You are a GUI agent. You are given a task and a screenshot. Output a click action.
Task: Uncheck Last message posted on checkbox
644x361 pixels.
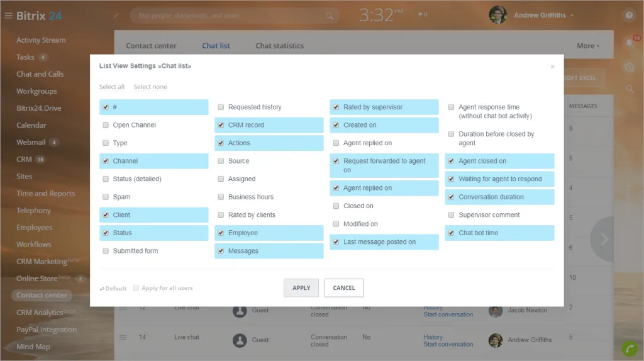336,242
